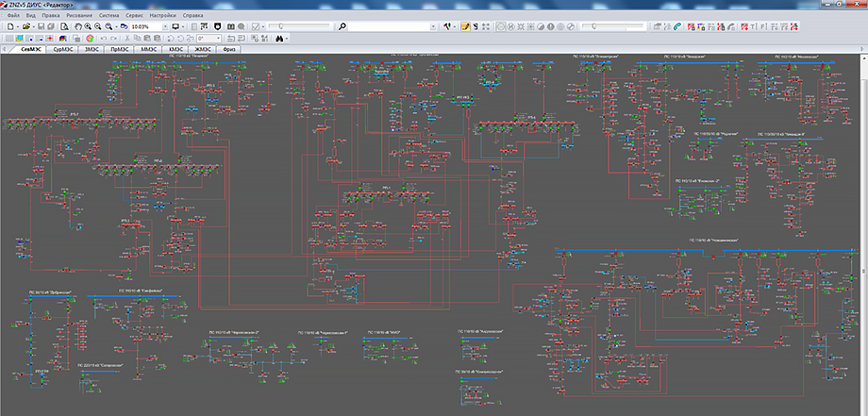Image resolution: width=868 pixels, height=416 pixels.
Task: Click the zoom in magnifier icon
Action: tap(88, 26)
